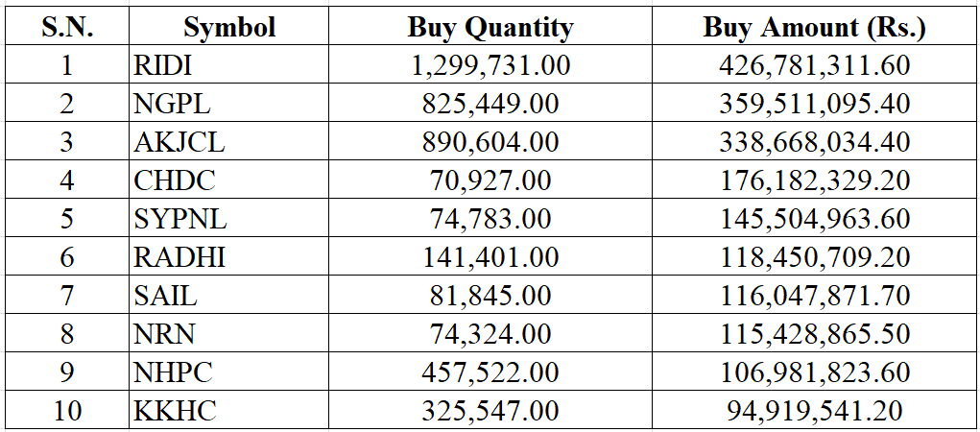Select the SAIL symbol cell

coord(165,296)
